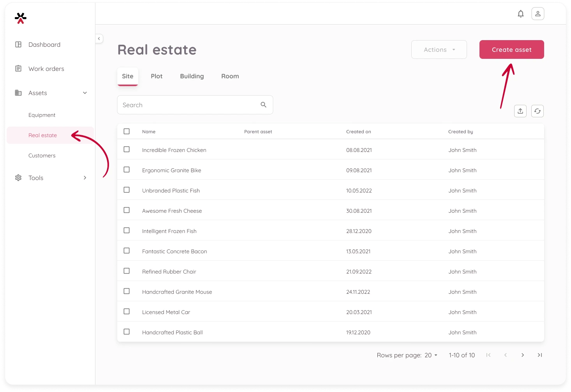Jump to last page arrow
Viewport: 571px width, 392px height.
[x=539, y=355]
